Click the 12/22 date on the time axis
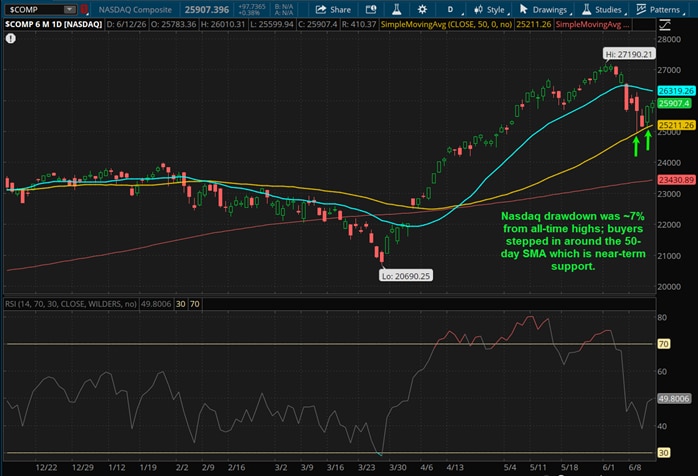698x476 pixels. pyautogui.click(x=46, y=468)
